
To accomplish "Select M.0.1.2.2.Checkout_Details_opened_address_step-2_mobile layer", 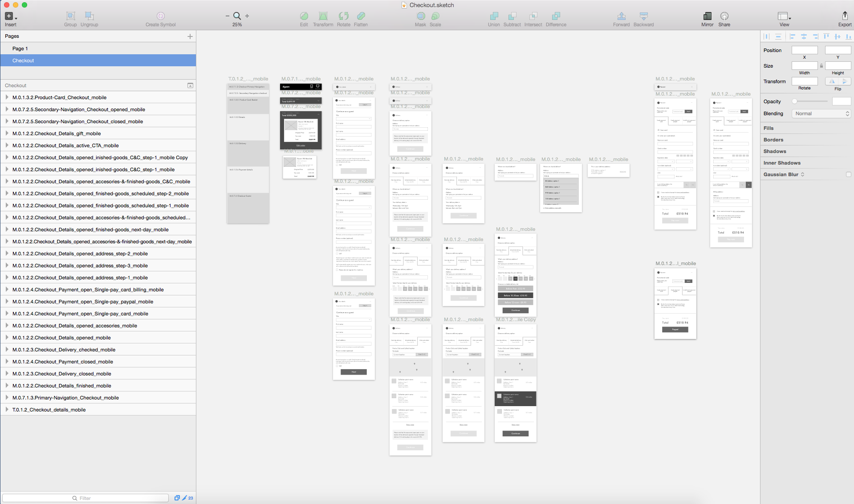I will [98, 254].
